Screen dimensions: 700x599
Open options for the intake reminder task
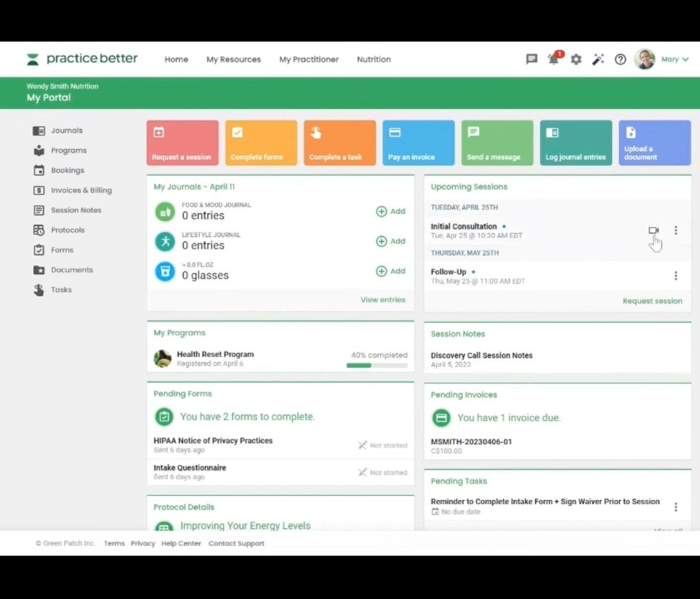coord(676,507)
